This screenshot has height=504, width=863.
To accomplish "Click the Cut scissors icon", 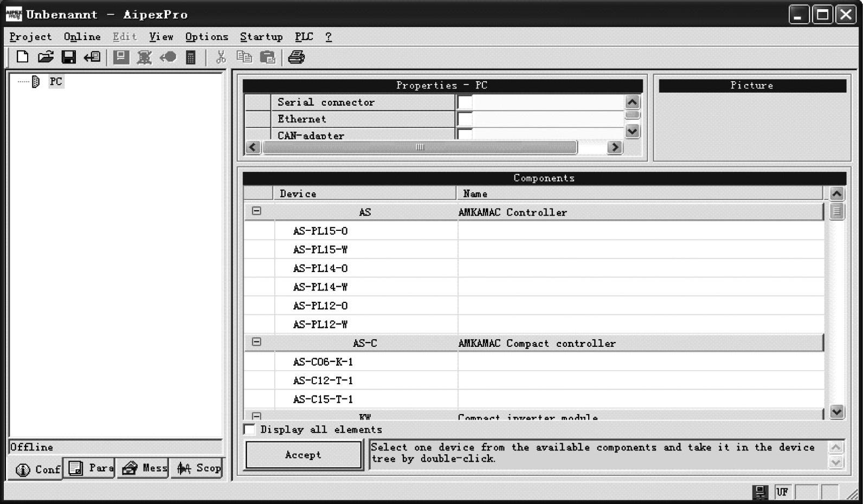I will point(221,57).
